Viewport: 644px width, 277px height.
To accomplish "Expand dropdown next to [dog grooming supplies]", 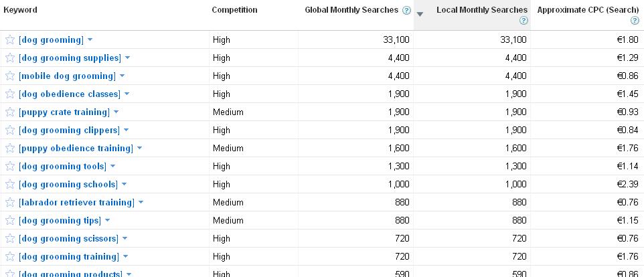I will click(x=127, y=58).
